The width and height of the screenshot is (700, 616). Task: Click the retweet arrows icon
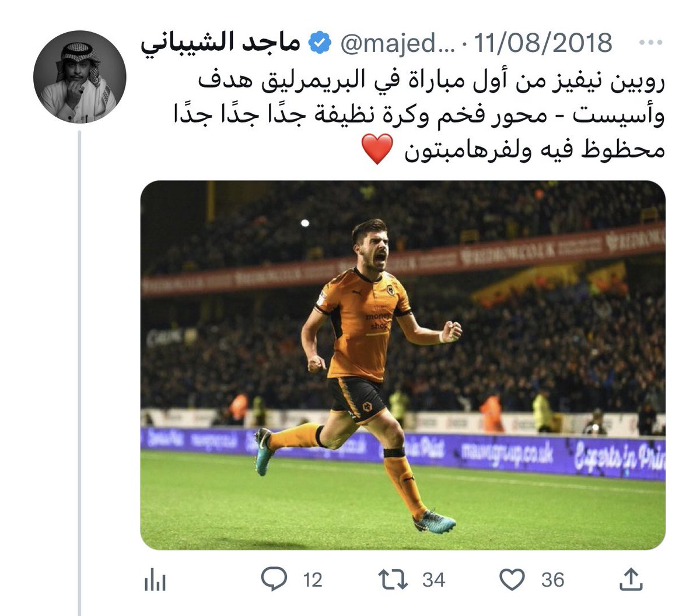pyautogui.click(x=394, y=579)
